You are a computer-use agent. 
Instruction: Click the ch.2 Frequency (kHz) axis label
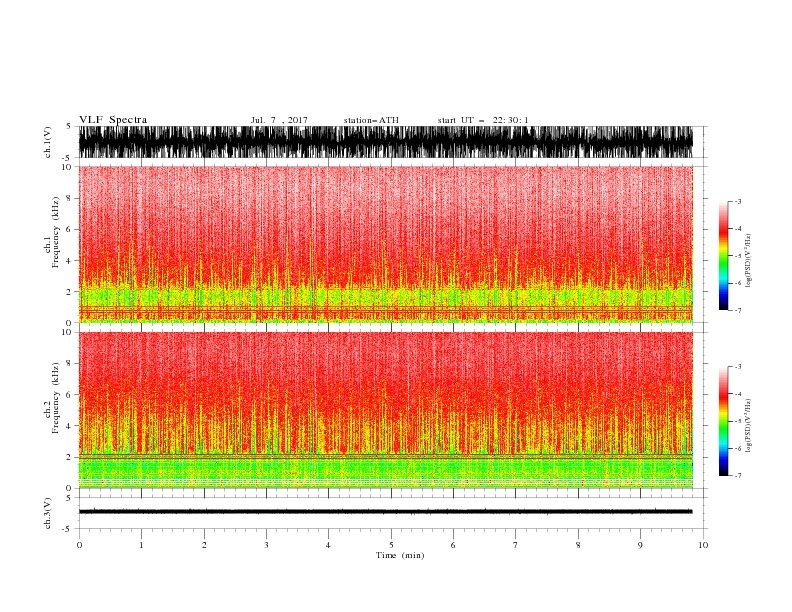(x=52, y=398)
